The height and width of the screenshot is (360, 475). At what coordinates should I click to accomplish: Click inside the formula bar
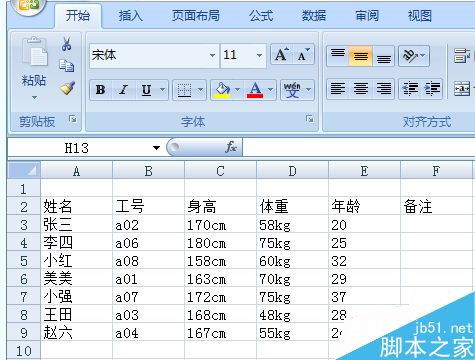coord(359,147)
